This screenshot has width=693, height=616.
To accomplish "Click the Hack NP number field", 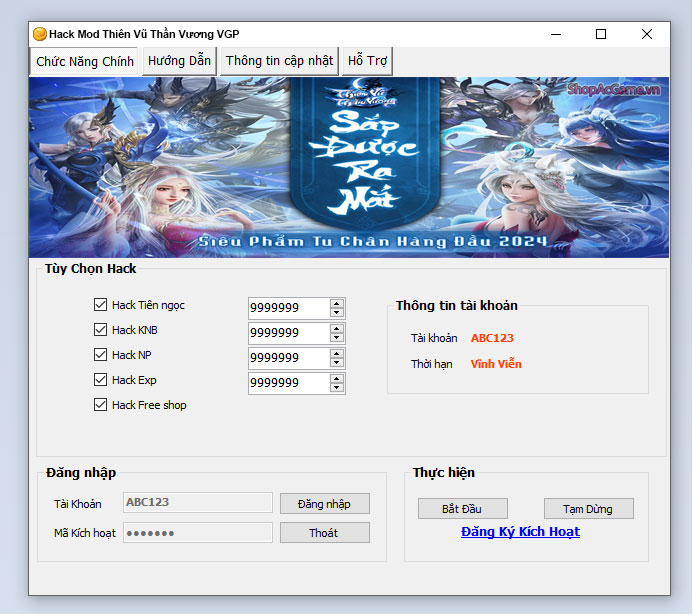I will pos(289,358).
